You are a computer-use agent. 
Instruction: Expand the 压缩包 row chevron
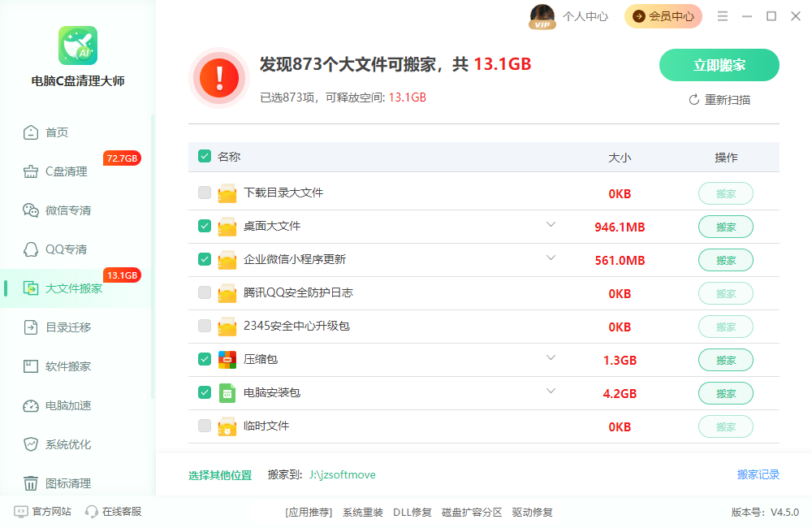click(x=551, y=357)
